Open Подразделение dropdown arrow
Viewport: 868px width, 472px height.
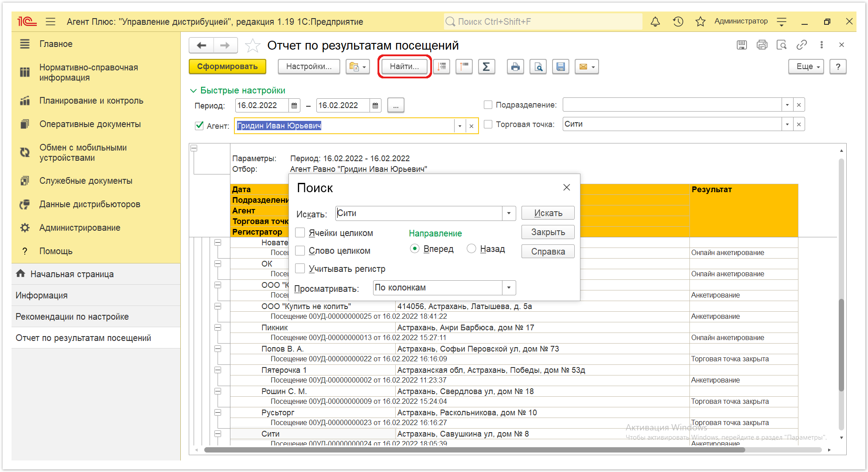787,105
